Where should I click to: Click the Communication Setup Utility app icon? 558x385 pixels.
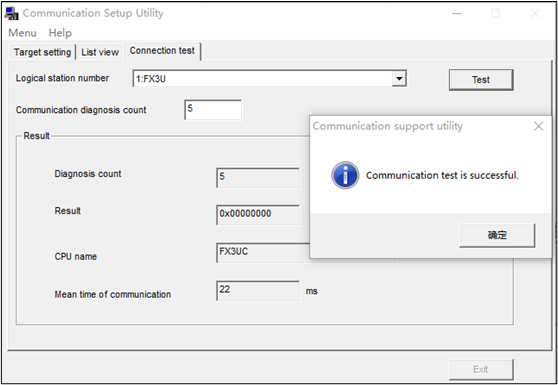11,13
